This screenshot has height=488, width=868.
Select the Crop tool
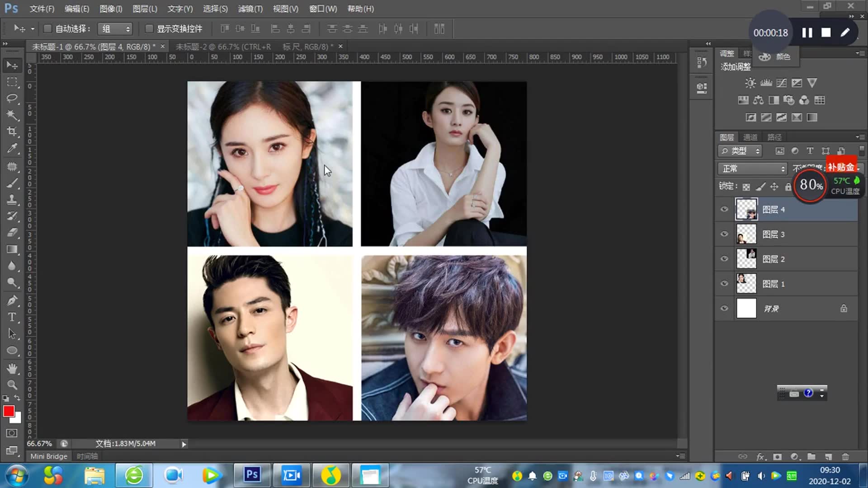point(12,131)
